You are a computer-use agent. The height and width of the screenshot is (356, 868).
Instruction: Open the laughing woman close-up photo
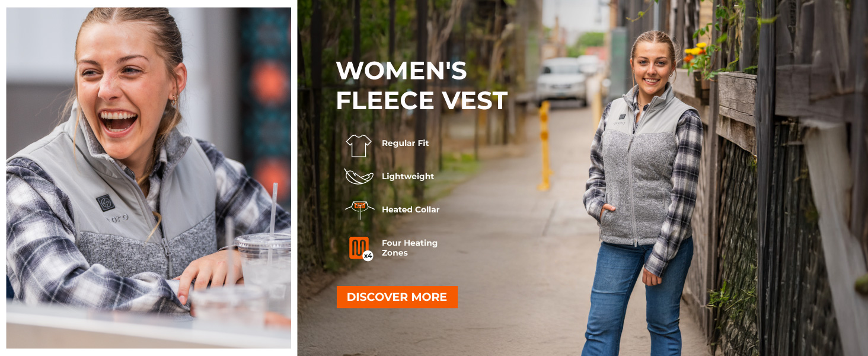pyautogui.click(x=148, y=177)
